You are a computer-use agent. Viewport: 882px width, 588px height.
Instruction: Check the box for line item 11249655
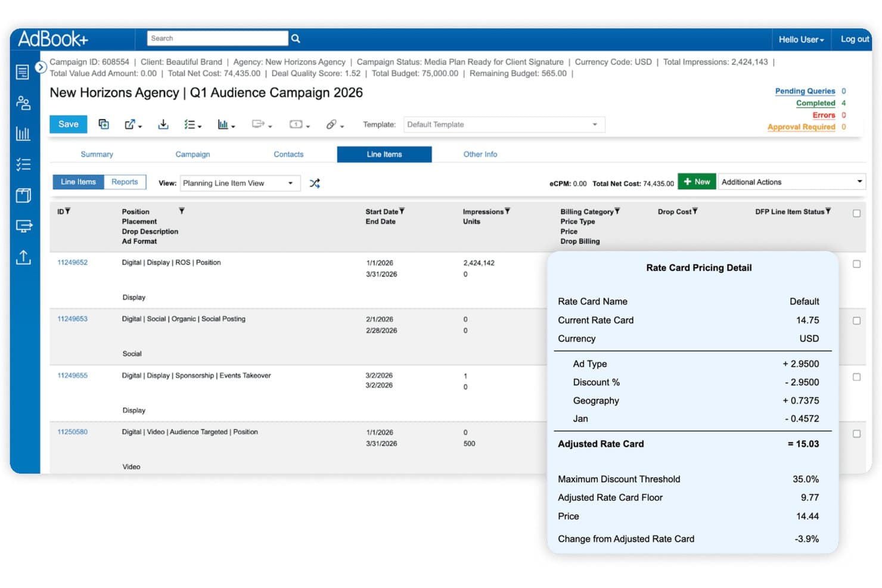point(856,377)
